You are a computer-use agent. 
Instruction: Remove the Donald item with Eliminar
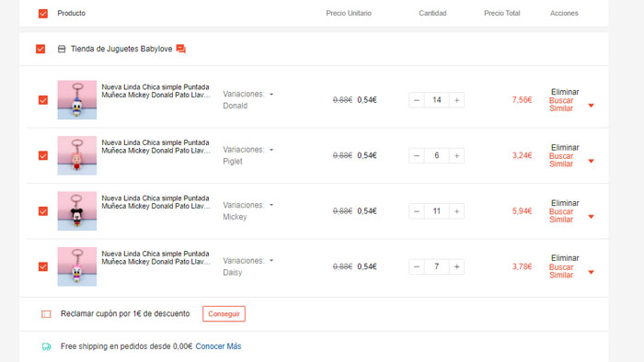coord(565,92)
